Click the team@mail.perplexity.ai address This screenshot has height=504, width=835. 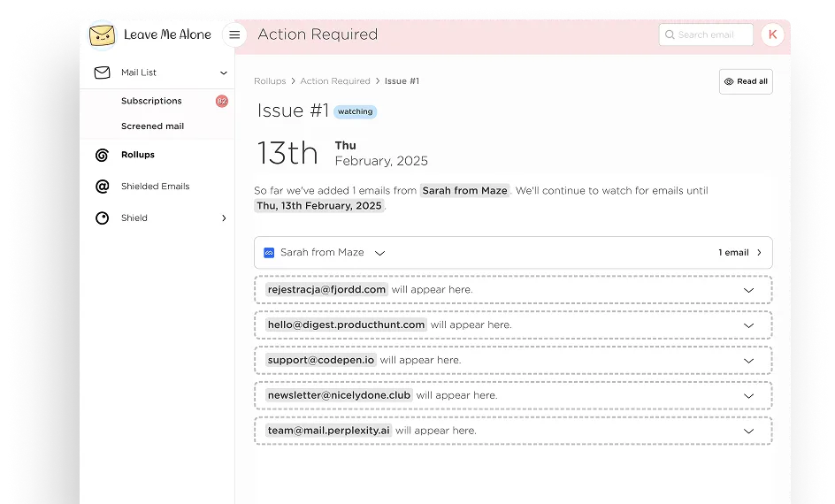328,430
